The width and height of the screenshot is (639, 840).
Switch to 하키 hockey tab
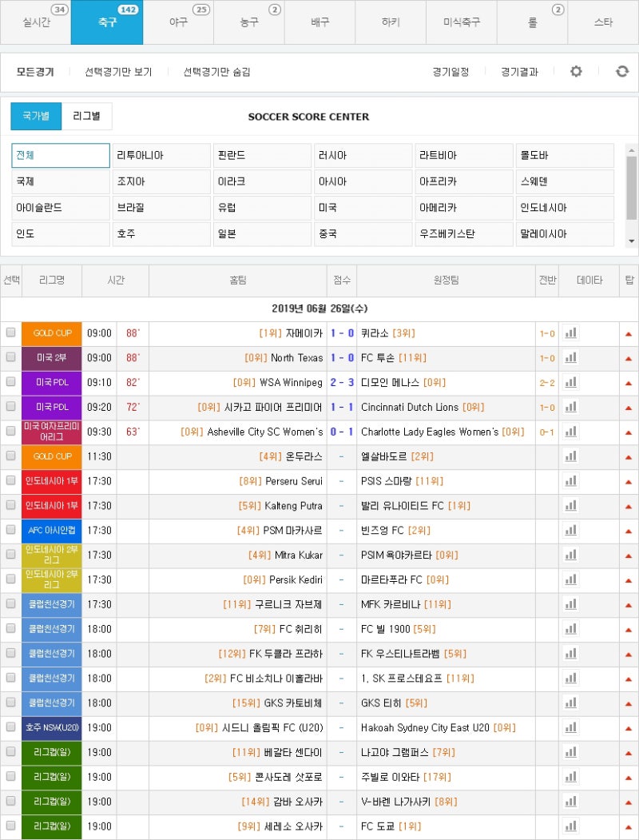click(x=391, y=22)
